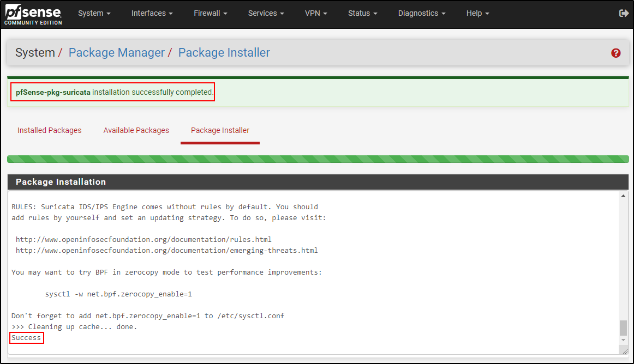Open the Help dropdown menu
The height and width of the screenshot is (364, 634).
[477, 13]
